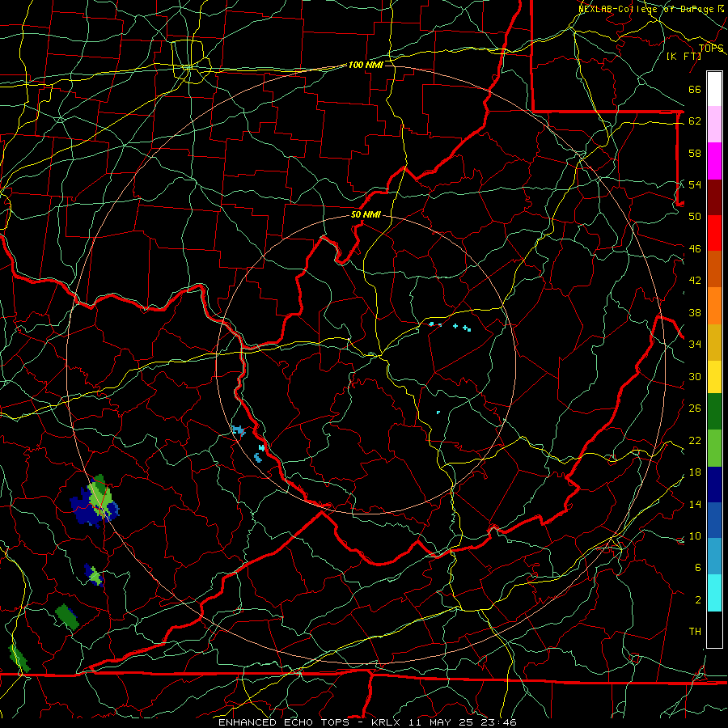This screenshot has width=728, height=728.
Task: Click the light green legend segment
Action: 714,448
